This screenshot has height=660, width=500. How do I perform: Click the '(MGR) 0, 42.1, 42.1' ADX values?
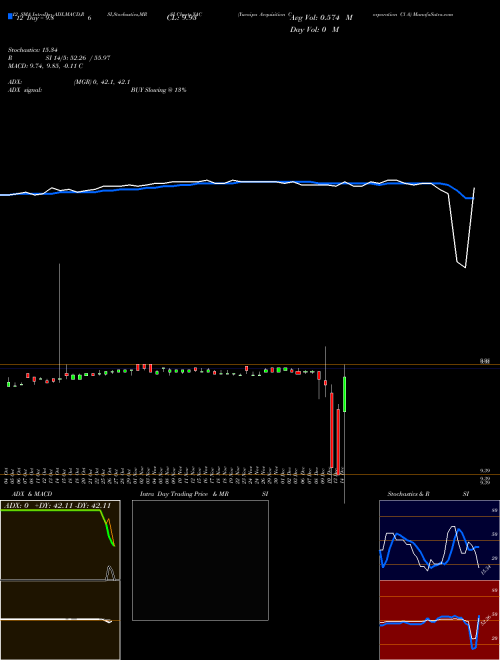pyautogui.click(x=102, y=82)
